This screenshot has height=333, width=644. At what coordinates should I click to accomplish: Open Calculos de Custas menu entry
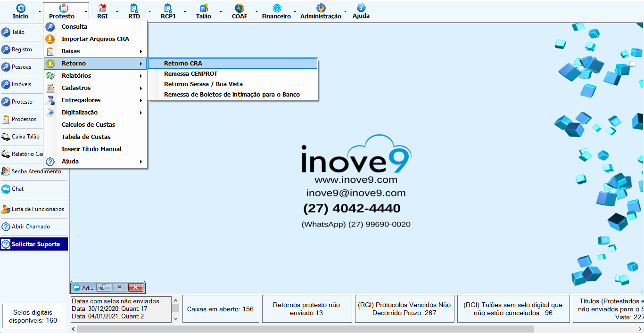tap(95, 125)
